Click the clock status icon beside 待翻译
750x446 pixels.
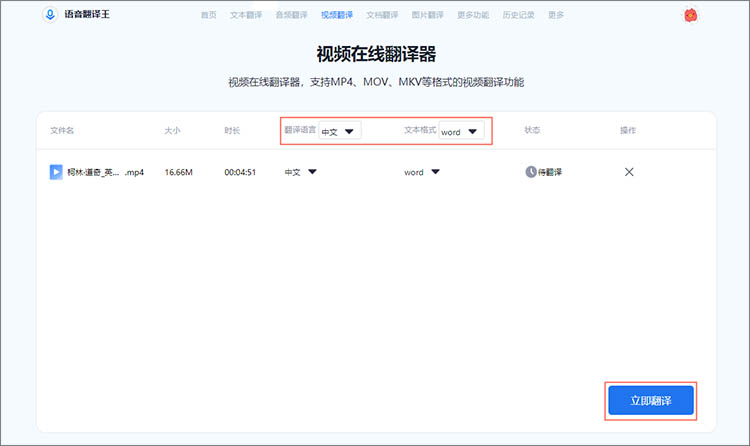pyautogui.click(x=530, y=172)
